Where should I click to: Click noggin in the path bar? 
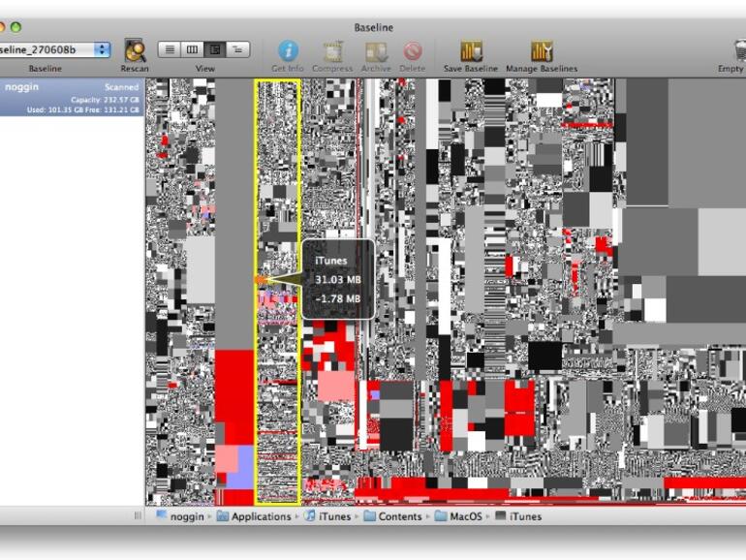tap(181, 516)
